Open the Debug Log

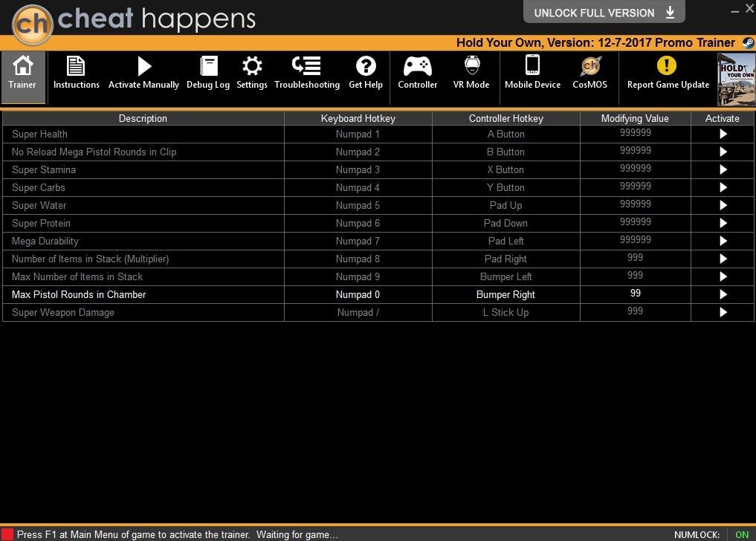(x=208, y=73)
